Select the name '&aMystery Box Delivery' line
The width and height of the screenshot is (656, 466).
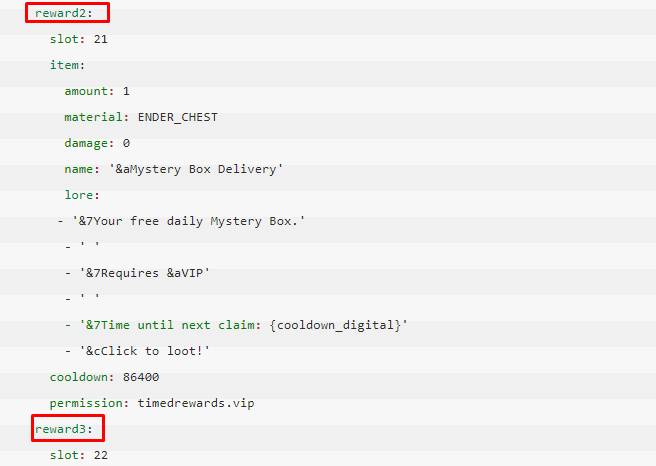[174, 169]
